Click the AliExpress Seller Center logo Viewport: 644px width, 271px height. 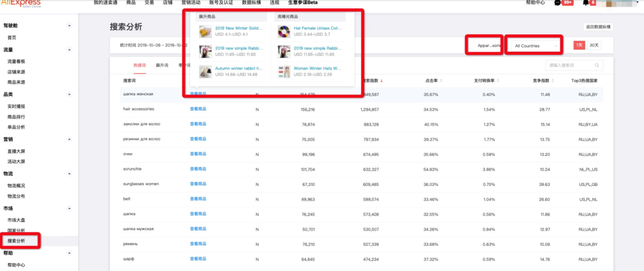pos(21,3)
